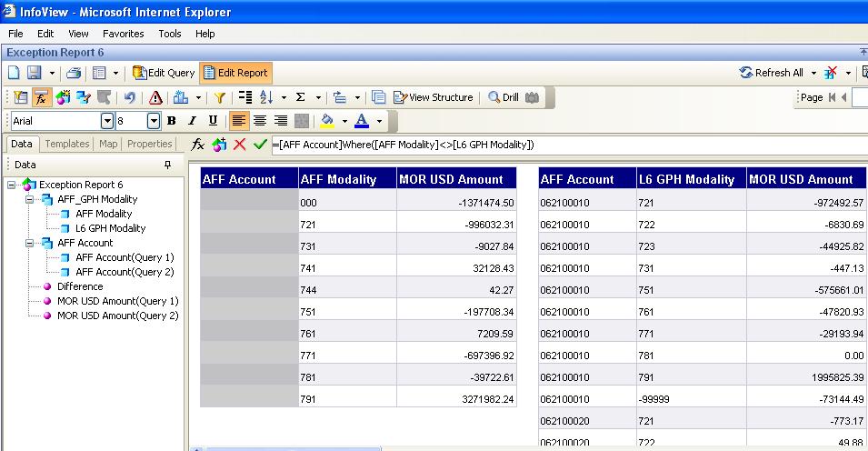Image resolution: width=868 pixels, height=451 pixels.
Task: Click the Edit Query button
Action: pos(164,73)
